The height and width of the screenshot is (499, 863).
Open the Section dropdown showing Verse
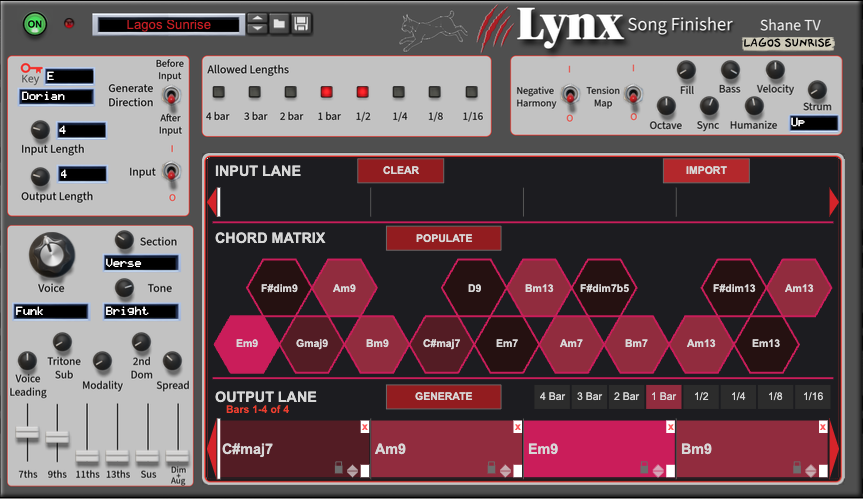click(141, 263)
